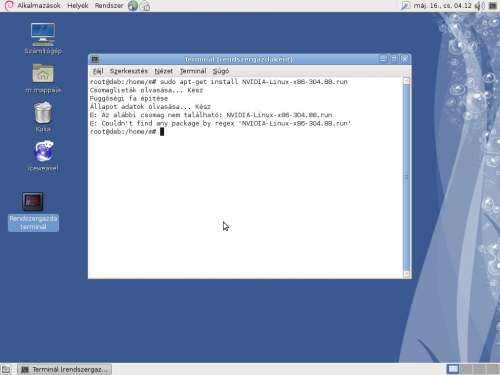This screenshot has height=375, width=500.
Task: Open the Kuka trash desktop icon
Action: [43, 117]
